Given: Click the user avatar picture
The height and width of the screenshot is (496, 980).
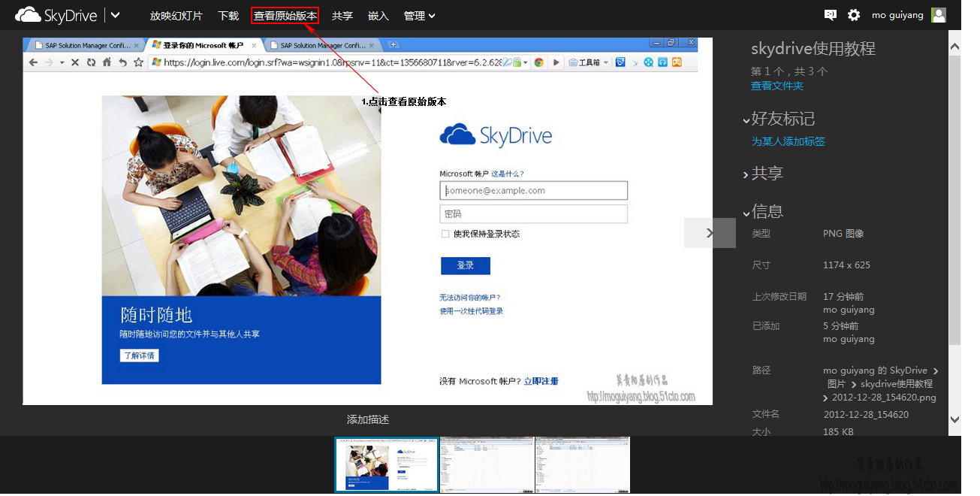Looking at the screenshot, I should click(x=938, y=15).
